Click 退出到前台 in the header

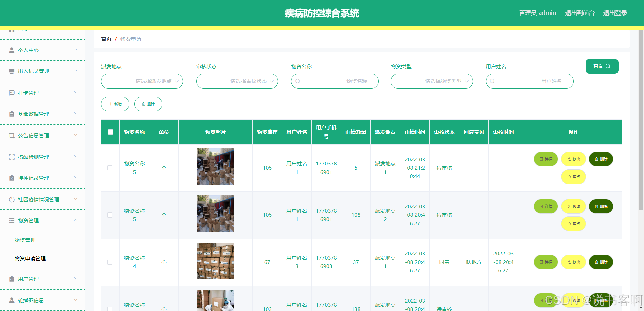point(580,13)
